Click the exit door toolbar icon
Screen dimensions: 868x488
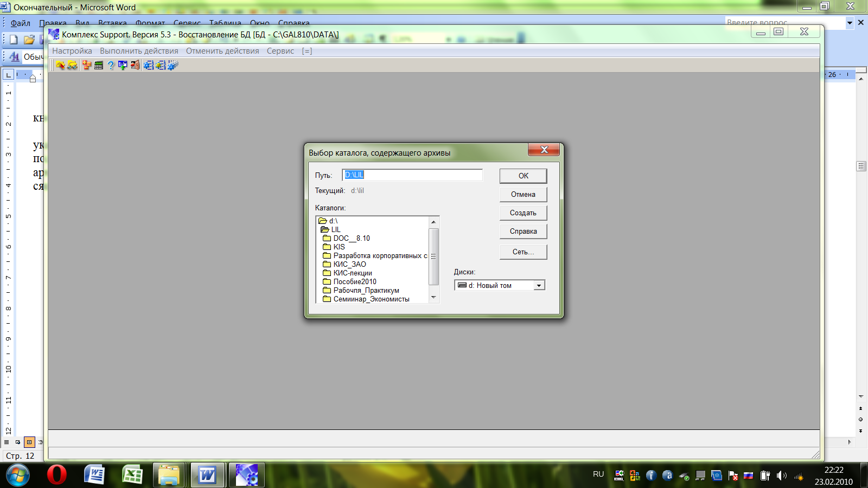coord(135,65)
